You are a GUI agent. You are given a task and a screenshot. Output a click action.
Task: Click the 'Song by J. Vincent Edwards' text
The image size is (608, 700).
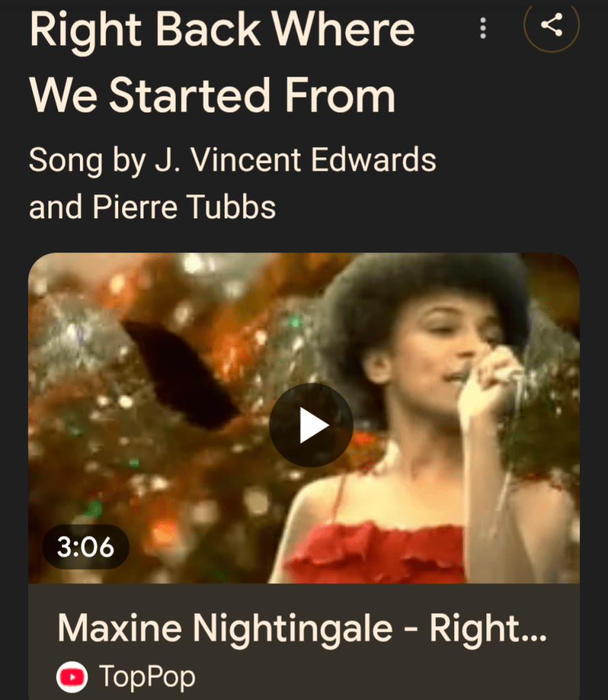coord(233,160)
